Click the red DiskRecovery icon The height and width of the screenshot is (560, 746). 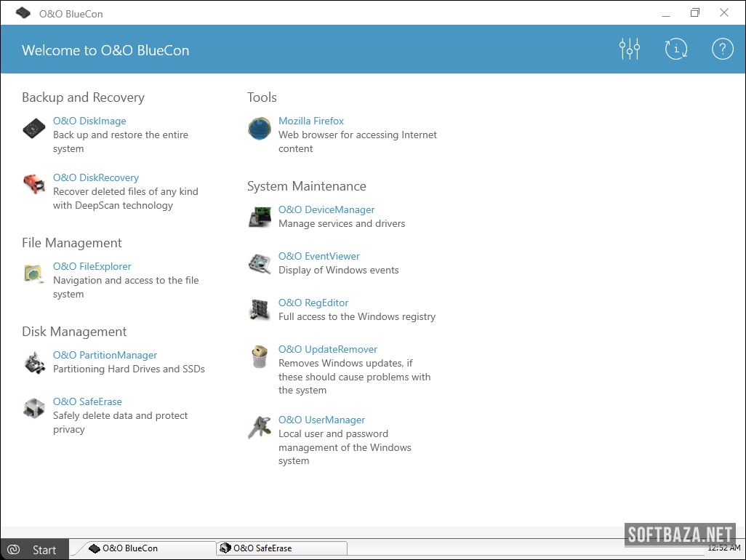point(33,185)
